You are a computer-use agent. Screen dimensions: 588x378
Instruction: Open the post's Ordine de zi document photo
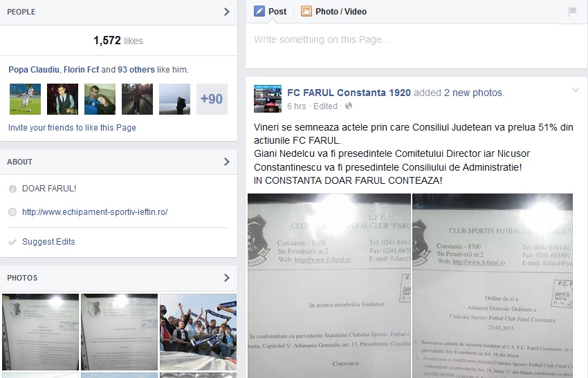(x=493, y=286)
